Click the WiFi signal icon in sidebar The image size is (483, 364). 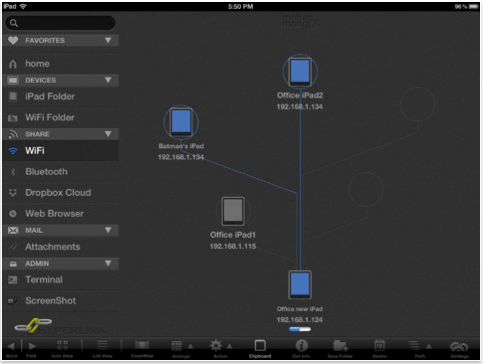tap(13, 151)
